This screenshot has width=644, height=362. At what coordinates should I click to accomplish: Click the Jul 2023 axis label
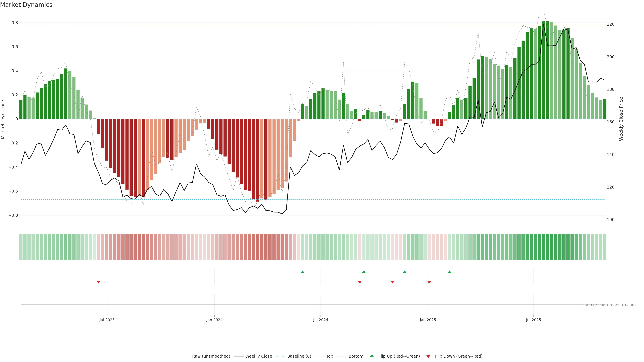(x=107, y=320)
